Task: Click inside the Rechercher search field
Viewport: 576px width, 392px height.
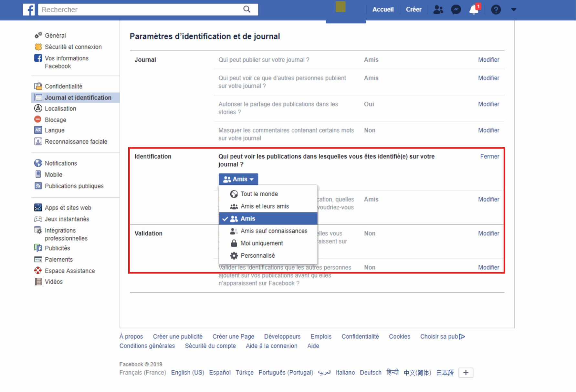Action: pyautogui.click(x=139, y=9)
